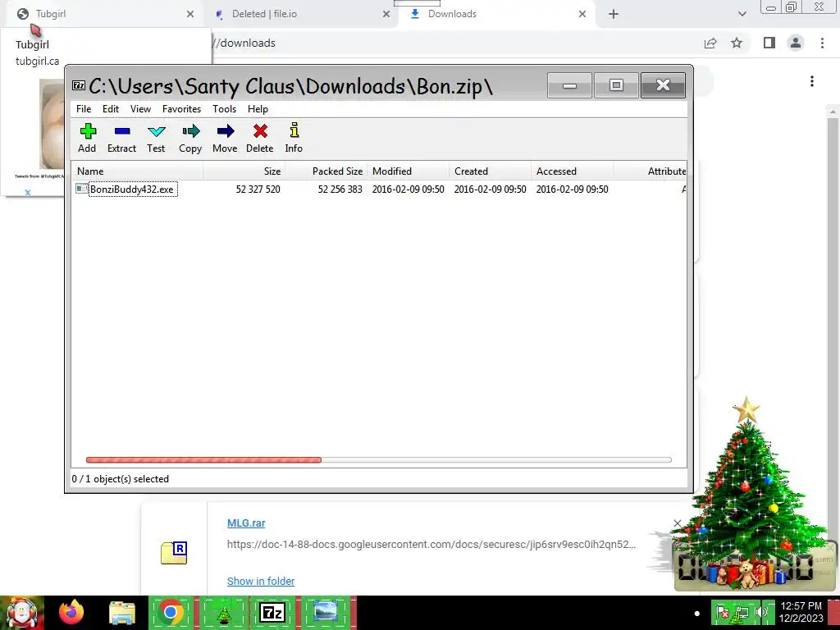Viewport: 840px width, 630px height.
Task: Switch to the Downloads browser tab
Action: pos(495,14)
